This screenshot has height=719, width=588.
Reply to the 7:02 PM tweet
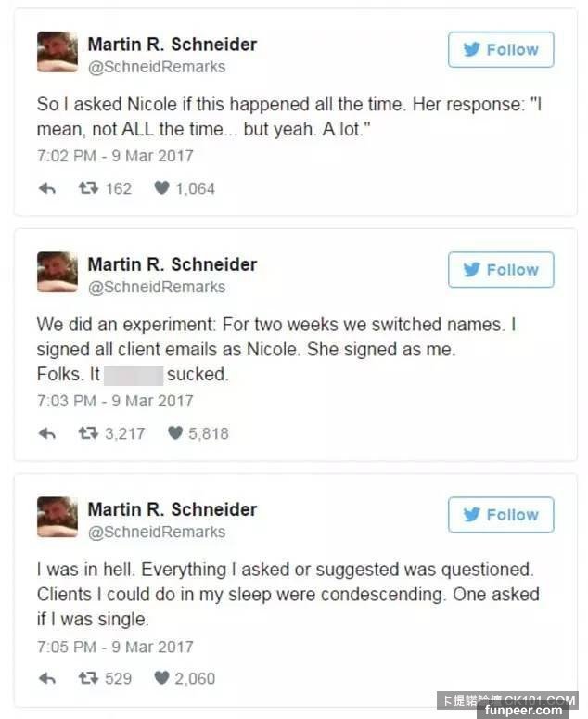click(46, 188)
